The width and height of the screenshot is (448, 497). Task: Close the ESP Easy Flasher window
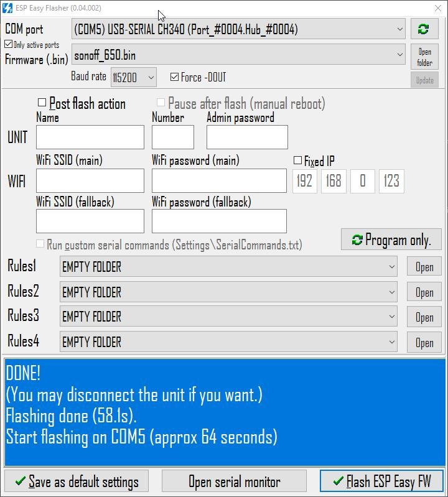437,8
